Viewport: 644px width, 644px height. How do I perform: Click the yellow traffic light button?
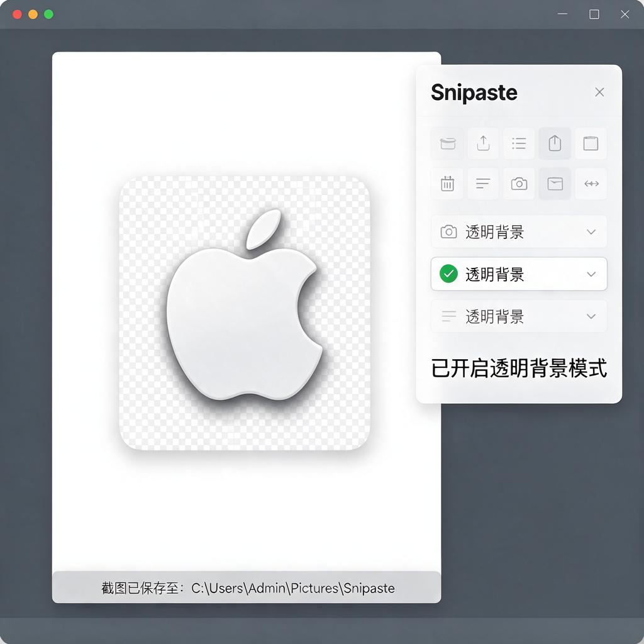33,14
